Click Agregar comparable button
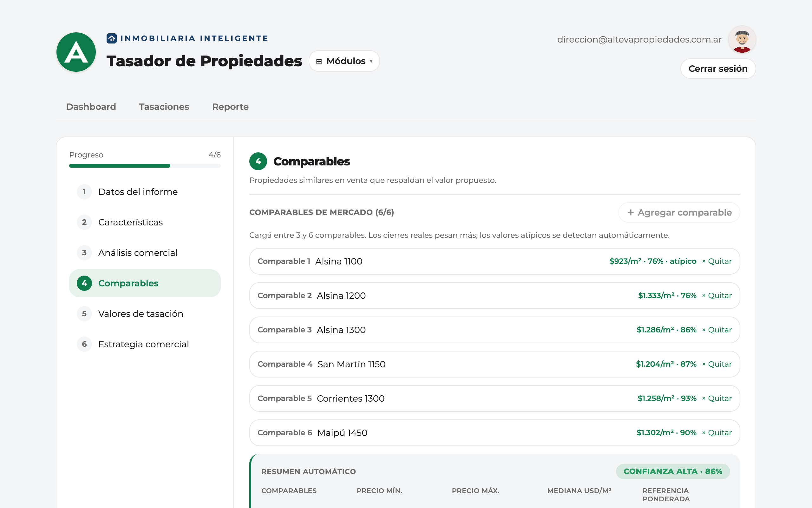This screenshot has height=508, width=812. pos(679,212)
